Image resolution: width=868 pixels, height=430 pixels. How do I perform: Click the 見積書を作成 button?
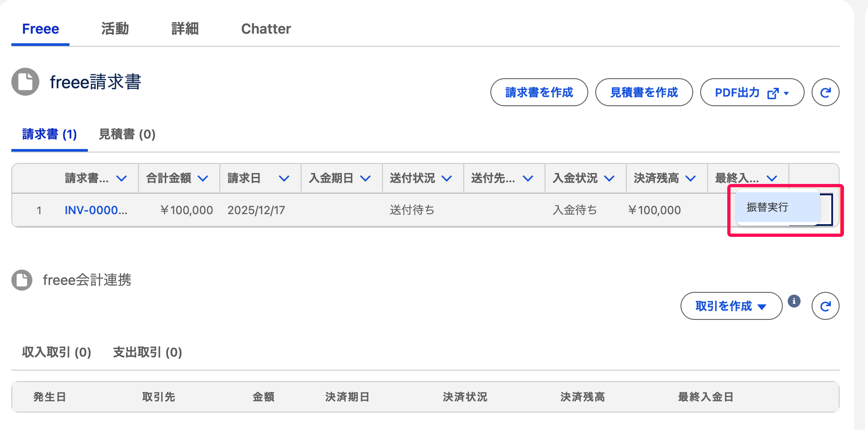[x=644, y=92]
